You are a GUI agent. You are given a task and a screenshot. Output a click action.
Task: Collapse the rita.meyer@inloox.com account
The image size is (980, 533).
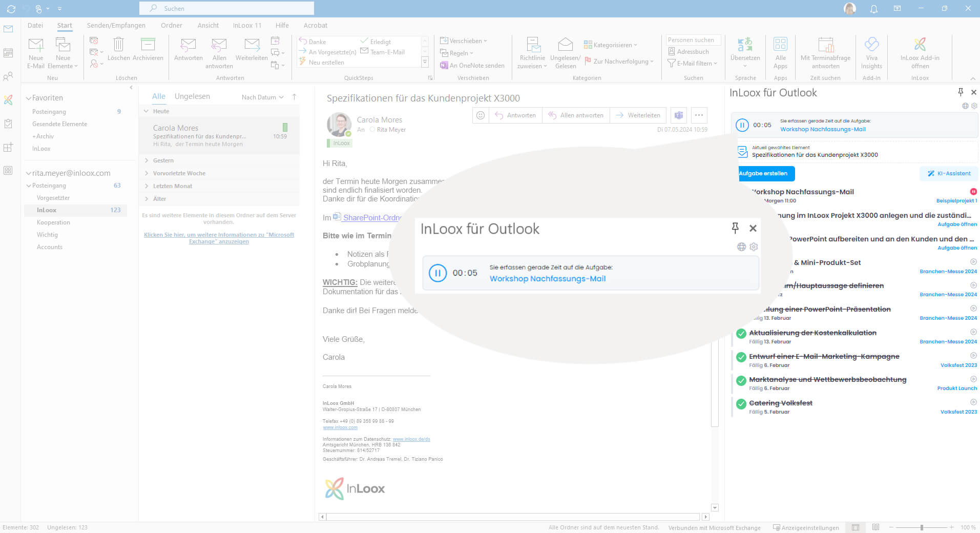tap(29, 173)
